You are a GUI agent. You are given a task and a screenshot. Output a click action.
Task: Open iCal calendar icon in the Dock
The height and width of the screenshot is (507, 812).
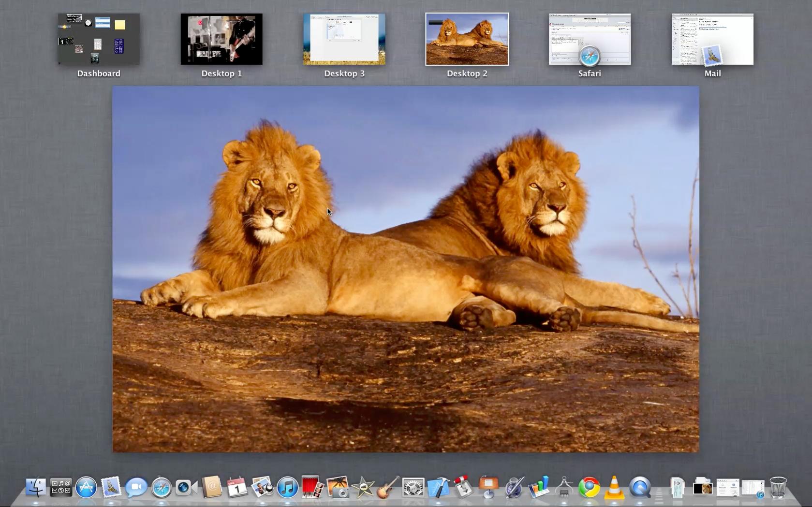pos(237,487)
